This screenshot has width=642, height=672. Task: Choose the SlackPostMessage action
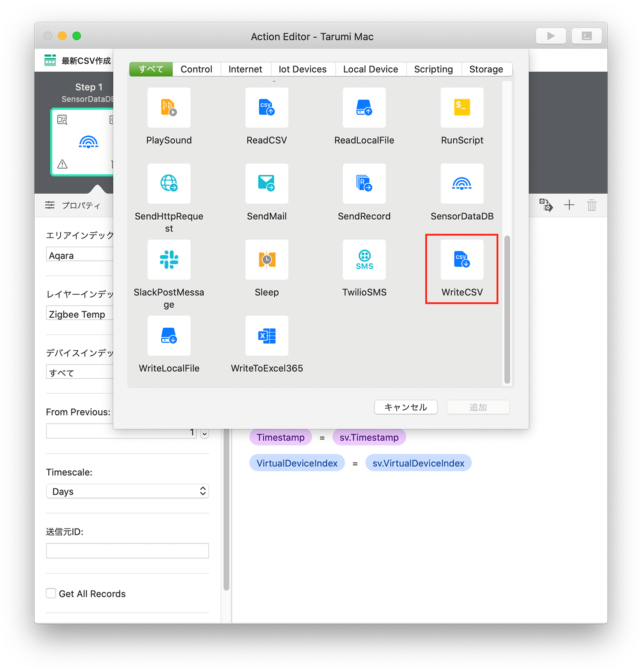point(169,260)
